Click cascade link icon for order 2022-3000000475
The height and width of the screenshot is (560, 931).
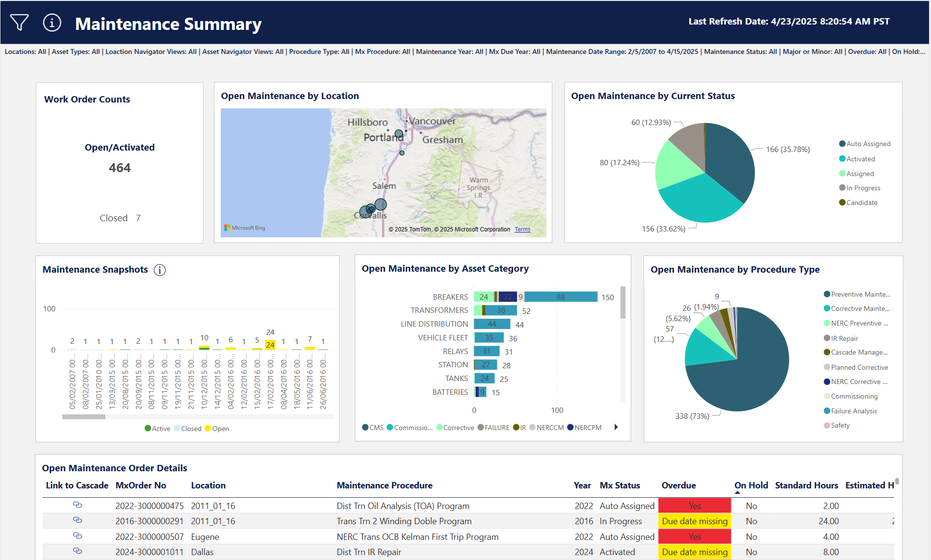[x=78, y=506]
